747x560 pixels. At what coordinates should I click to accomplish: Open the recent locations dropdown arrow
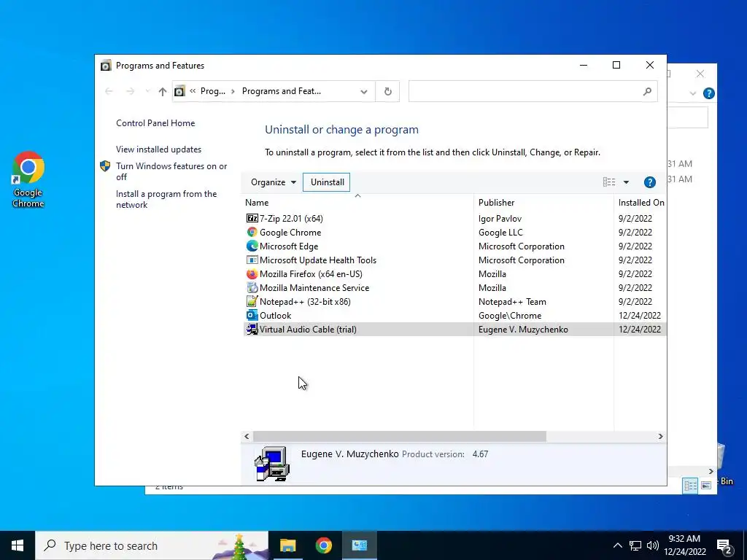[147, 91]
